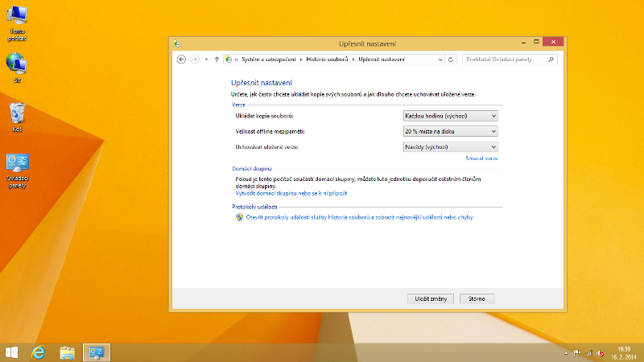
Task: Open the Ukládat kopie souborů dropdown
Action: 450,116
